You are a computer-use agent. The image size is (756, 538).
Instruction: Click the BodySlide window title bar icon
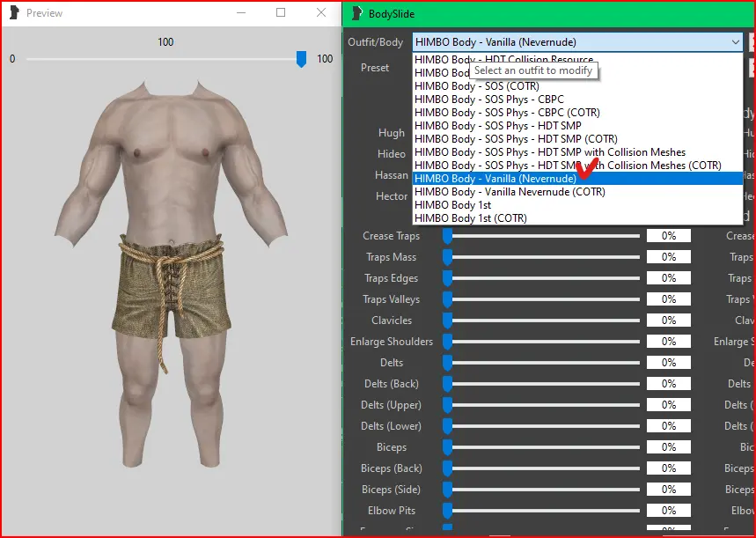[x=357, y=13]
